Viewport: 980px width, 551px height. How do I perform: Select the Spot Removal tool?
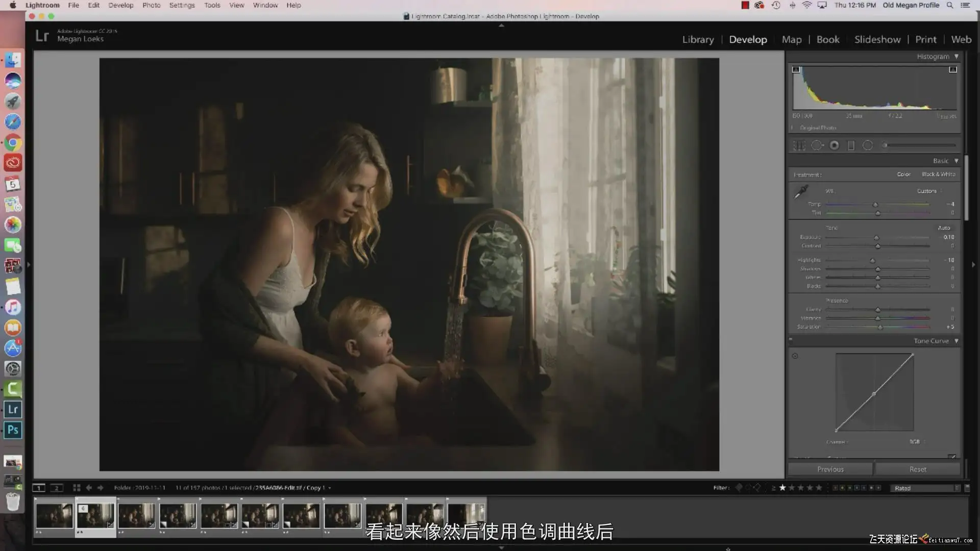(817, 145)
